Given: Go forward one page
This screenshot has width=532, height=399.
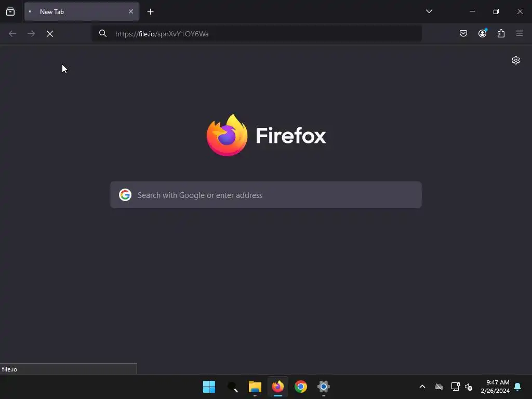Looking at the screenshot, I should tap(31, 34).
